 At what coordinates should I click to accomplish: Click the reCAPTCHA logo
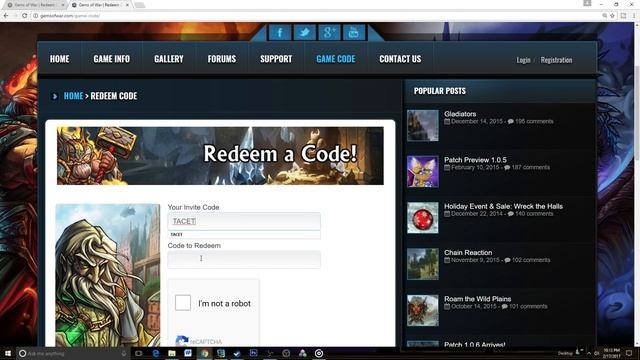182,340
